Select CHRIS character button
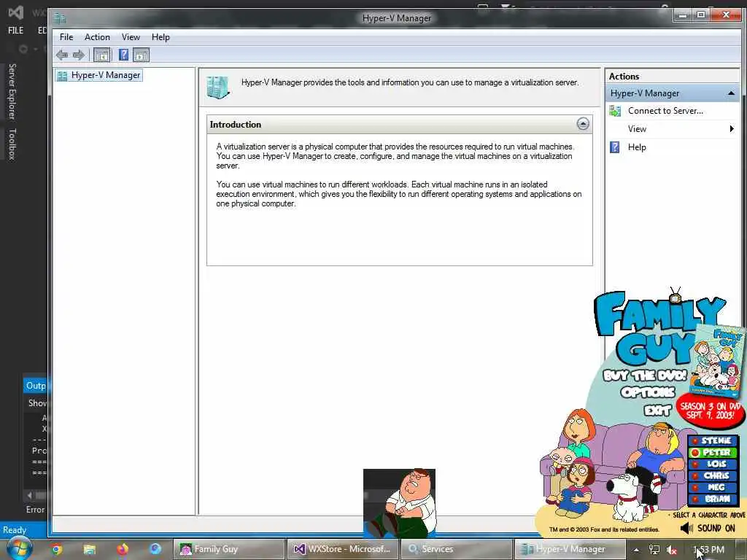The height and width of the screenshot is (560, 747). coord(712,475)
